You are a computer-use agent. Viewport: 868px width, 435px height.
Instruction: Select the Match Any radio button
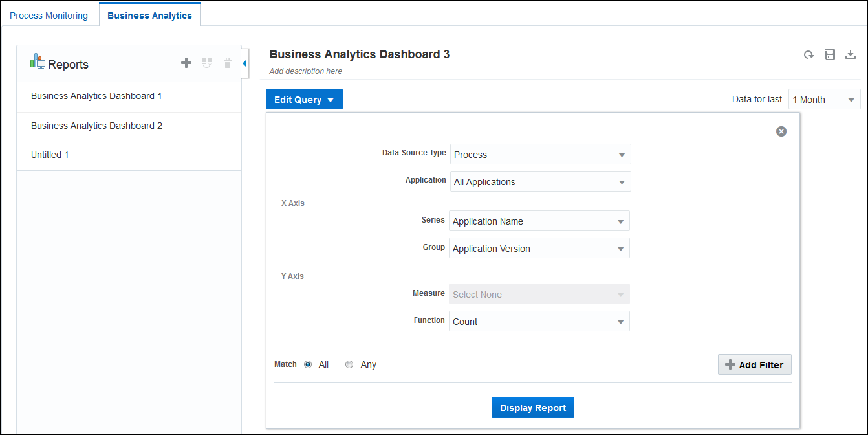coord(349,364)
